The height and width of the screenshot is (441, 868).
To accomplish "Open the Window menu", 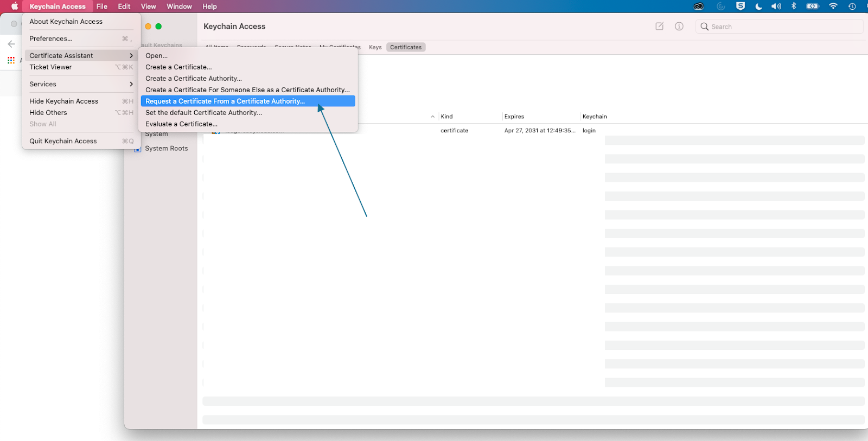I will (x=180, y=7).
